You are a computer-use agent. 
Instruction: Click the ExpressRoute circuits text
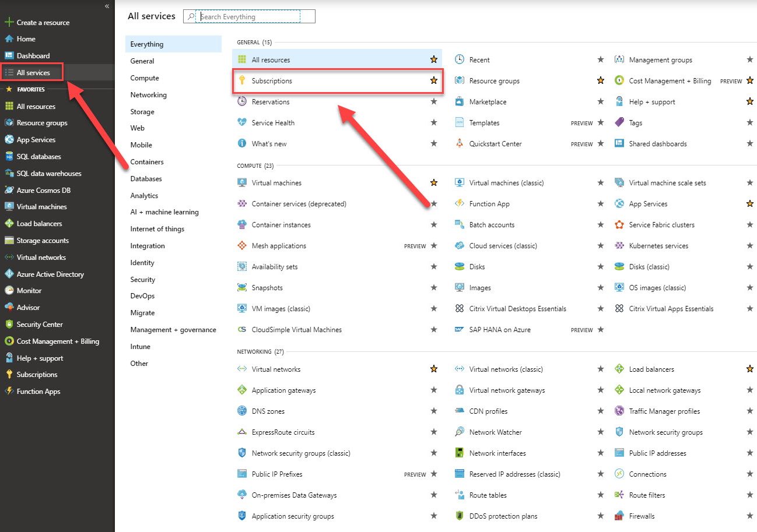pyautogui.click(x=283, y=432)
